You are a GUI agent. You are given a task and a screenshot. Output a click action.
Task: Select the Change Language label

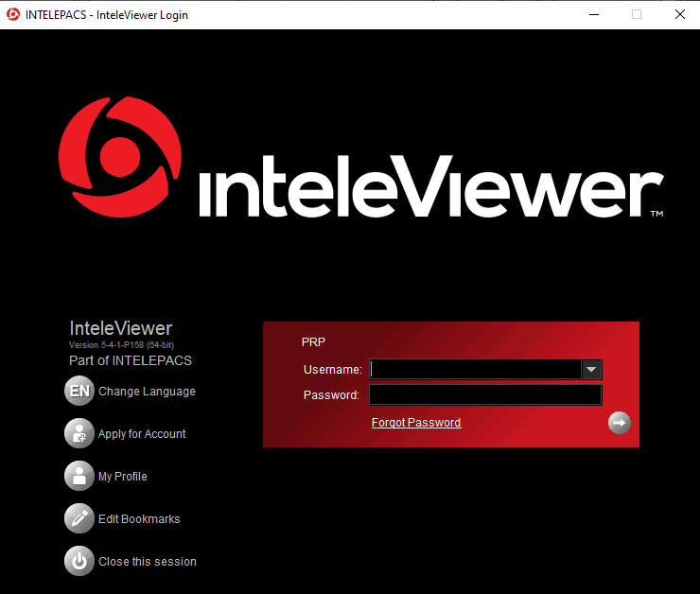click(147, 392)
